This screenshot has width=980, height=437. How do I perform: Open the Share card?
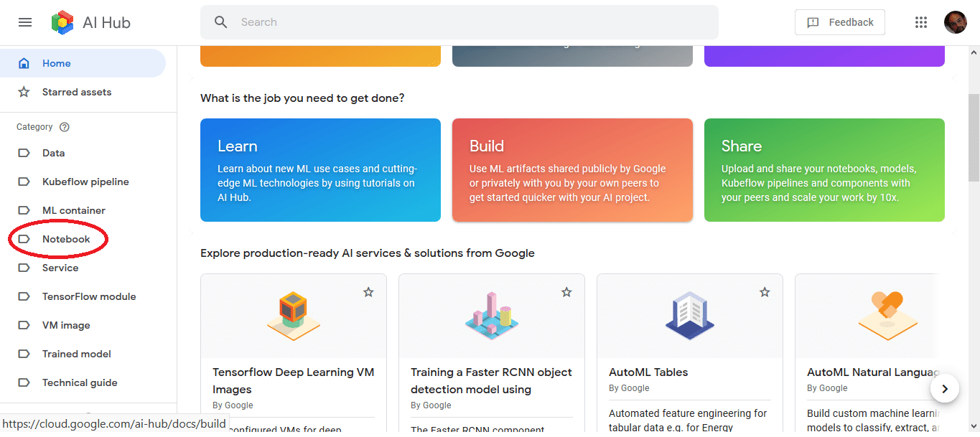(x=824, y=170)
